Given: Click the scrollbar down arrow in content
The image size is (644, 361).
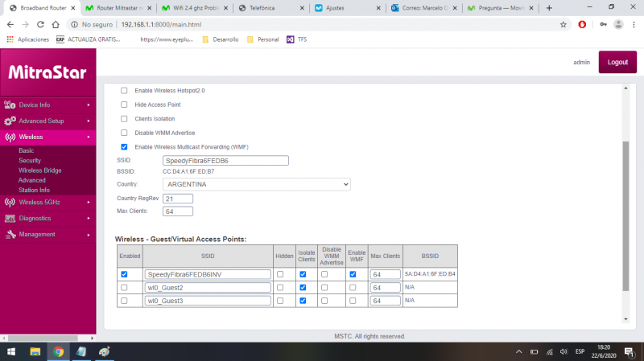Looking at the screenshot, I should coord(625,318).
